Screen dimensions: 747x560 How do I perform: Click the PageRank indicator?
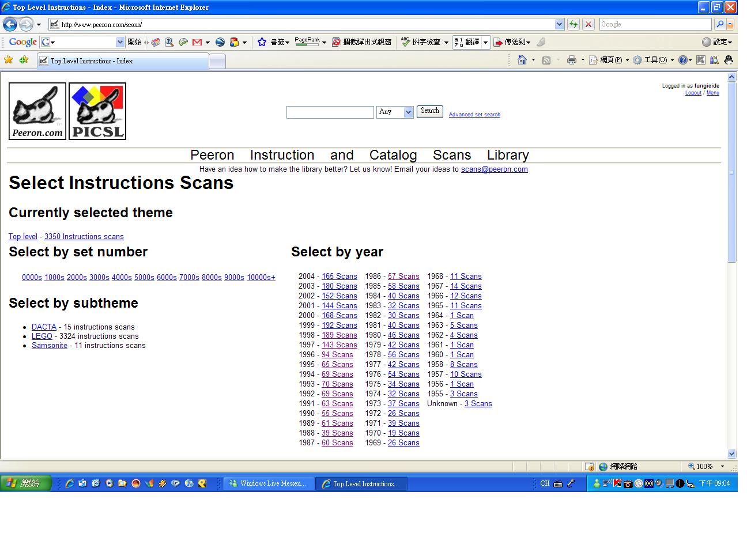(307, 41)
